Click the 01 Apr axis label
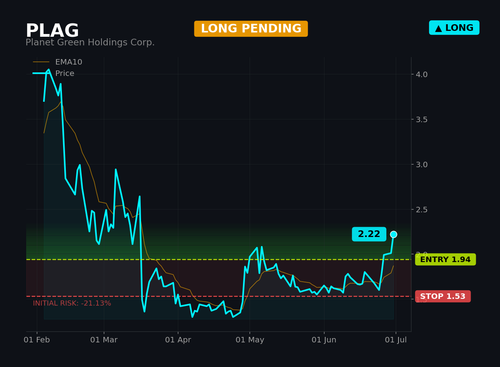500x367 pixels. coord(178,340)
